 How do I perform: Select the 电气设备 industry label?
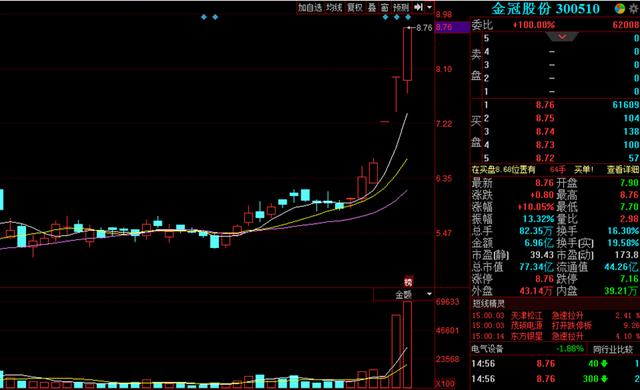click(487, 349)
